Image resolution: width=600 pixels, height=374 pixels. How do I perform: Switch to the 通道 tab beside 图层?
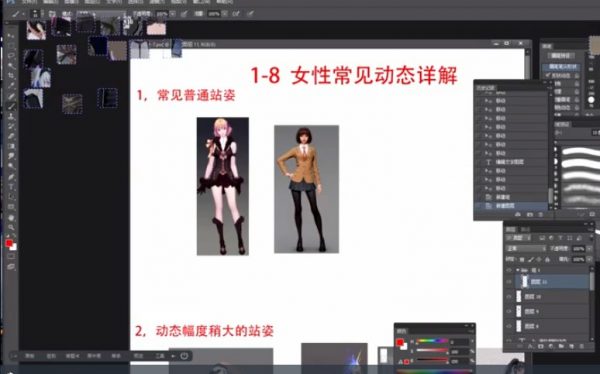point(526,229)
